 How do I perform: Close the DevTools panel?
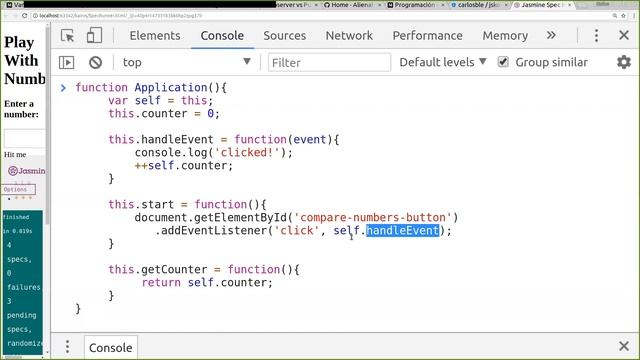tap(624, 35)
